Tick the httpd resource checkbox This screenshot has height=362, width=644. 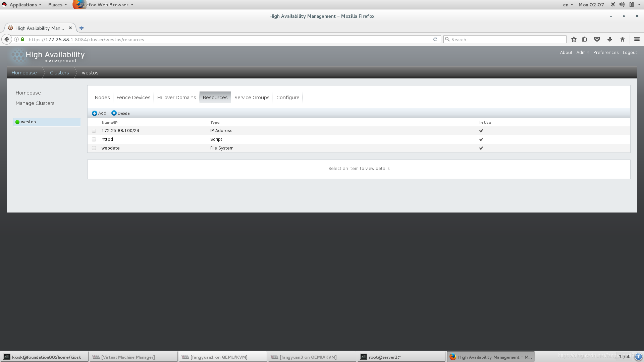(x=94, y=139)
